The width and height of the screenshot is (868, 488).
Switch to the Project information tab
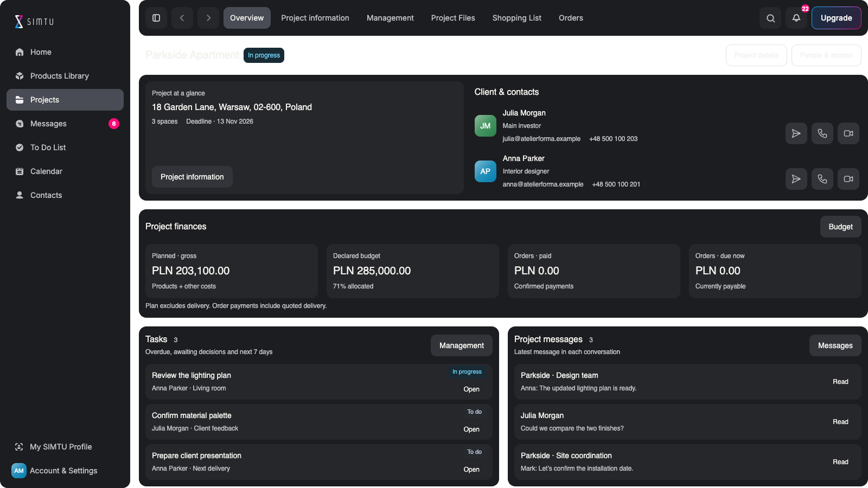click(315, 18)
